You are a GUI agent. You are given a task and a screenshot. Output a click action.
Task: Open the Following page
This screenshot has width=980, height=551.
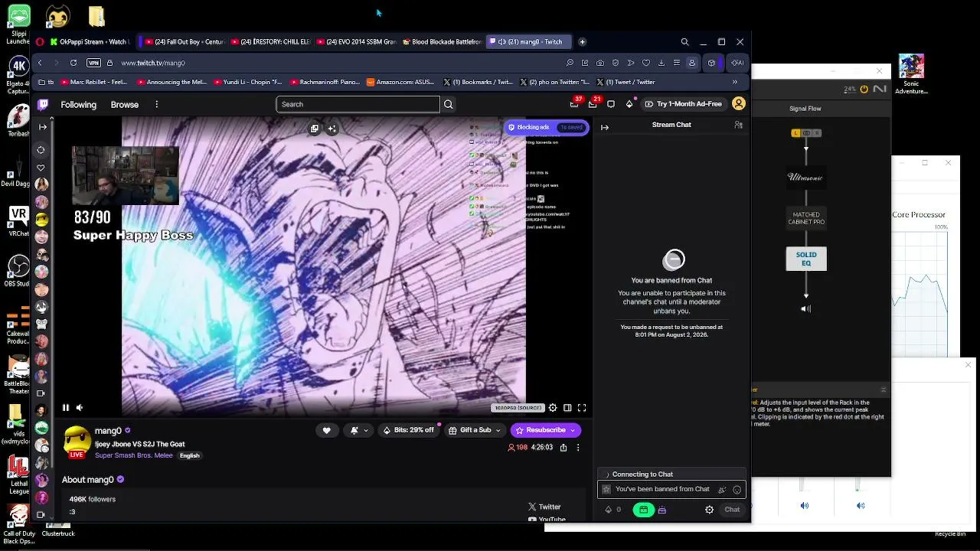tap(79, 105)
